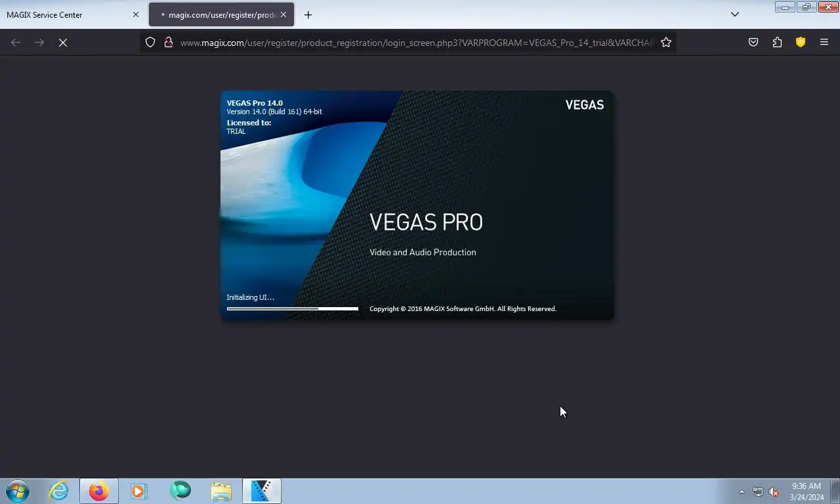The image size is (840, 504).
Task: Close the magix.com register tab
Action: 283,14
